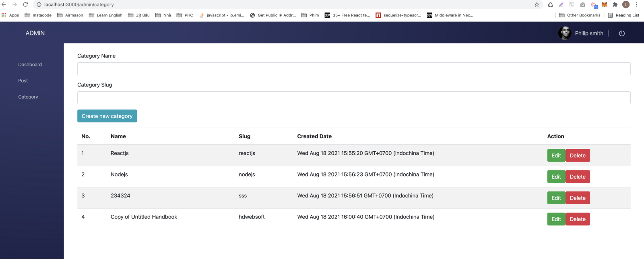Select the sss slug cell

point(243,196)
